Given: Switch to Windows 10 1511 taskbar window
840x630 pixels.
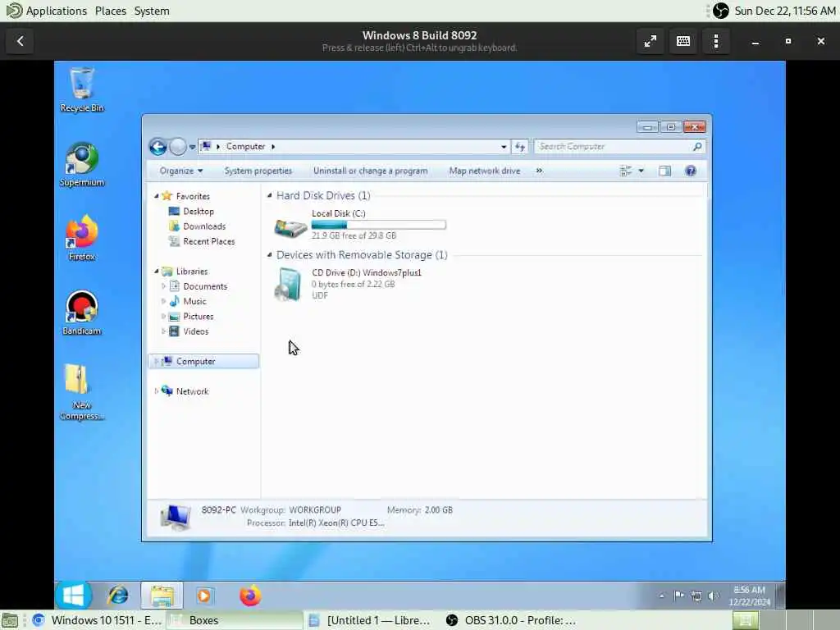Looking at the screenshot, I should [x=98, y=620].
